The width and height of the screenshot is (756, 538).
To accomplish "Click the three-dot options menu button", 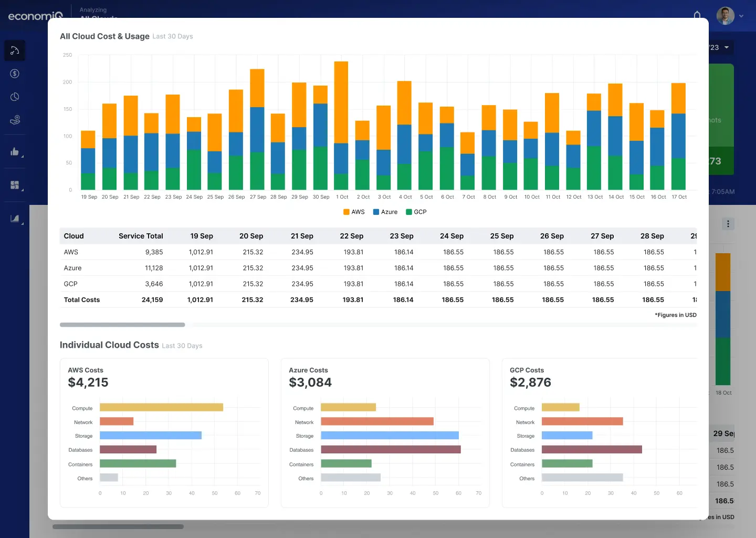I will tap(728, 224).
